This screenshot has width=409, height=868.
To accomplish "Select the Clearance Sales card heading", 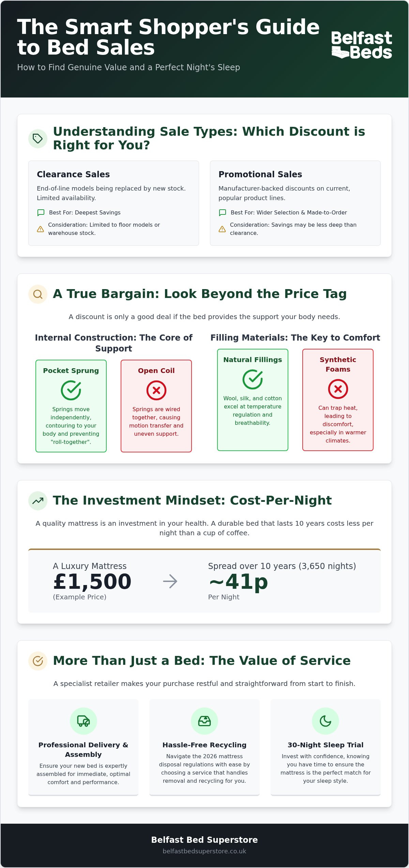I will click(x=73, y=174).
